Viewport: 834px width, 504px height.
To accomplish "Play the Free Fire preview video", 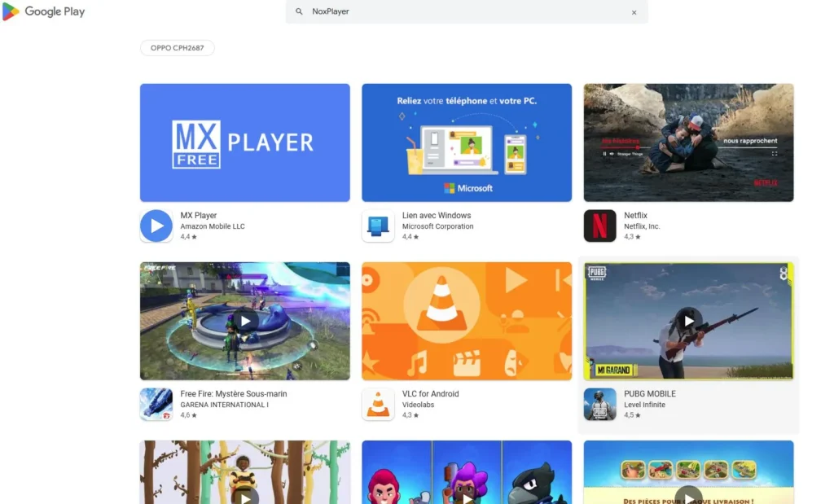I will 244,321.
